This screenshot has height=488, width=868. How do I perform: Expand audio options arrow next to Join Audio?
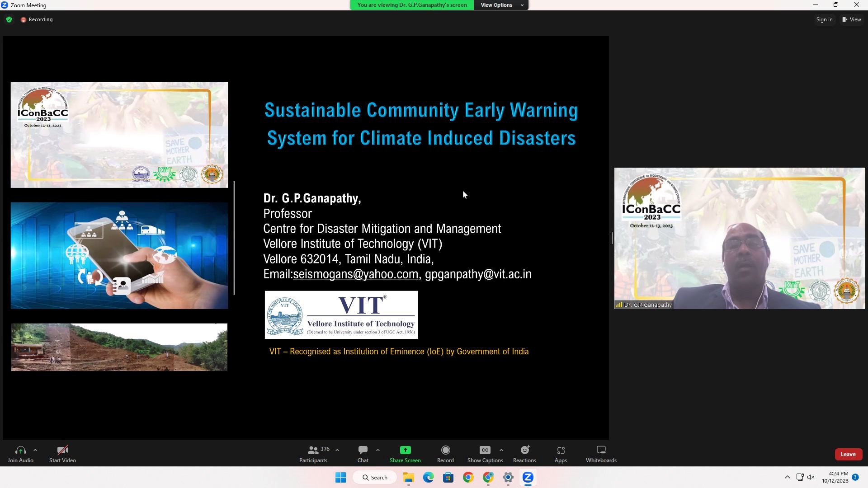35,450
